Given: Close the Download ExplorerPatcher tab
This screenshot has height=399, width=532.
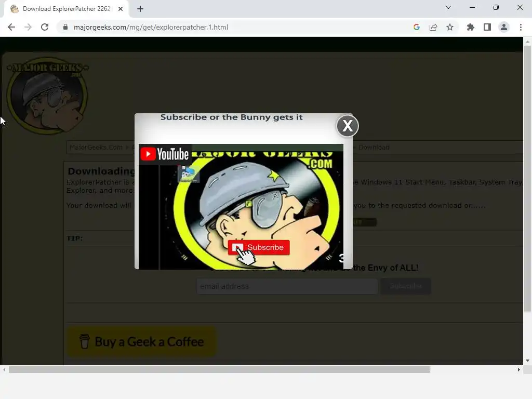Looking at the screenshot, I should [121, 9].
